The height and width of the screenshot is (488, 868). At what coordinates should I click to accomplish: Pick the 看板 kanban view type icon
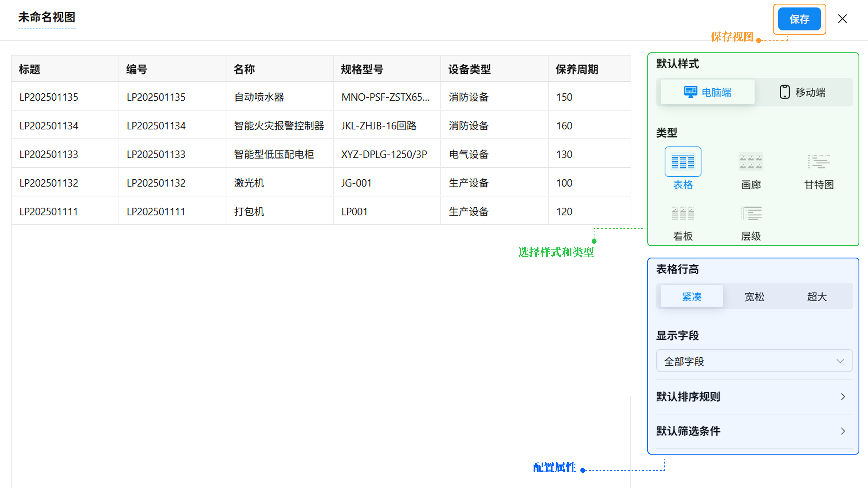click(683, 213)
